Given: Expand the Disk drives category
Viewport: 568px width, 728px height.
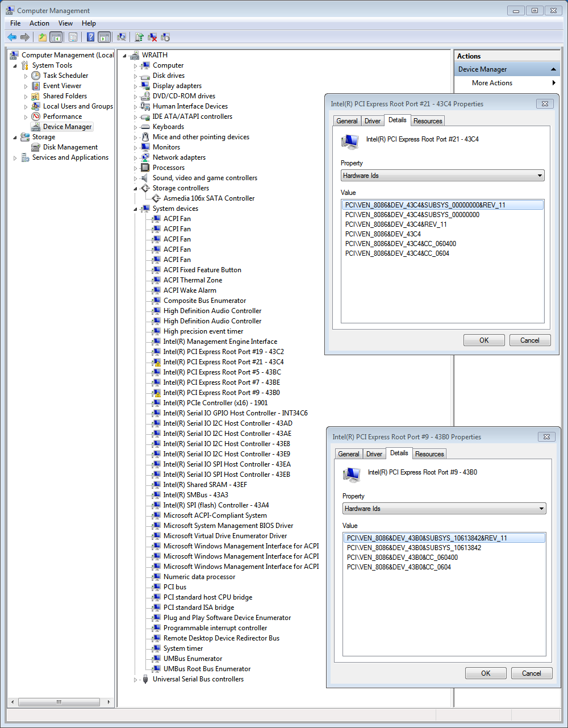Looking at the screenshot, I should [x=136, y=76].
